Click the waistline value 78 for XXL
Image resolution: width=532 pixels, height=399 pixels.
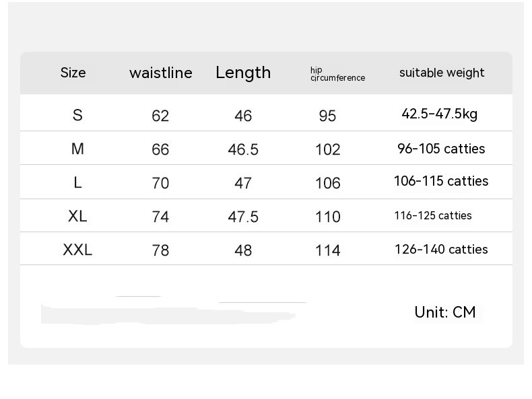pos(160,250)
